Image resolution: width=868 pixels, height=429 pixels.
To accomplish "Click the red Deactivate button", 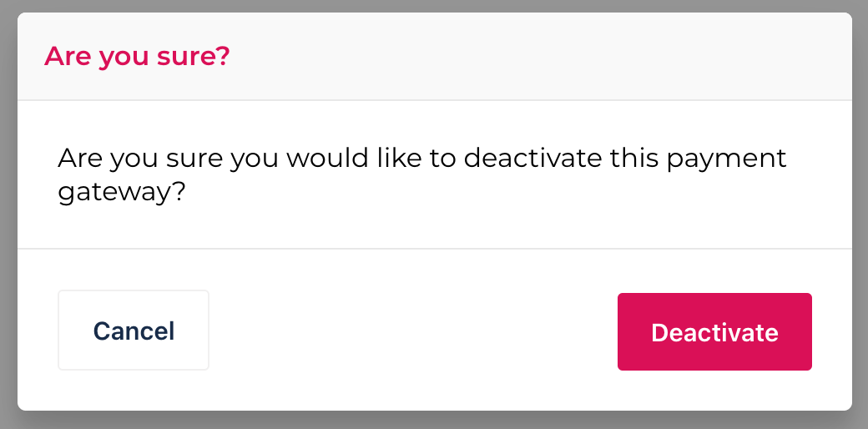I will point(714,331).
